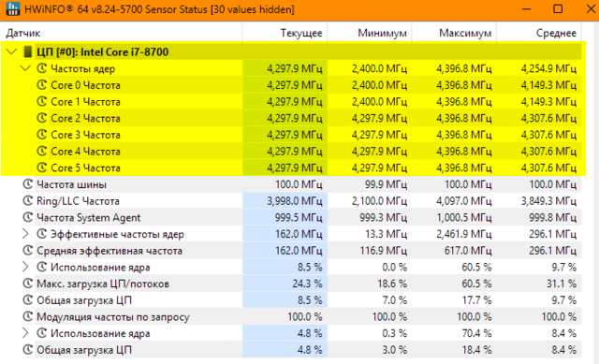The width and height of the screenshot is (599, 364).
Task: Click the HWiNFO app icon in title bar
Action: (x=13, y=8)
